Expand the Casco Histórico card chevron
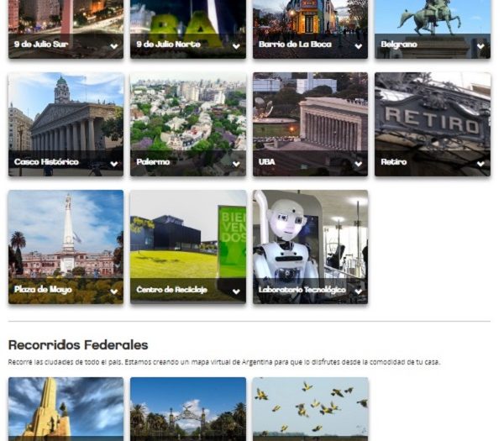This screenshot has height=441, width=504. point(113,164)
